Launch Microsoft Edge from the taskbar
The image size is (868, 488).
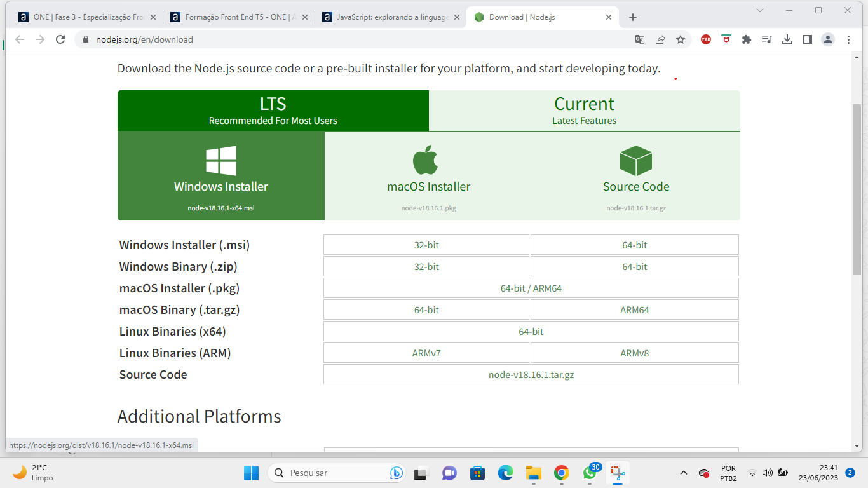[x=505, y=473]
